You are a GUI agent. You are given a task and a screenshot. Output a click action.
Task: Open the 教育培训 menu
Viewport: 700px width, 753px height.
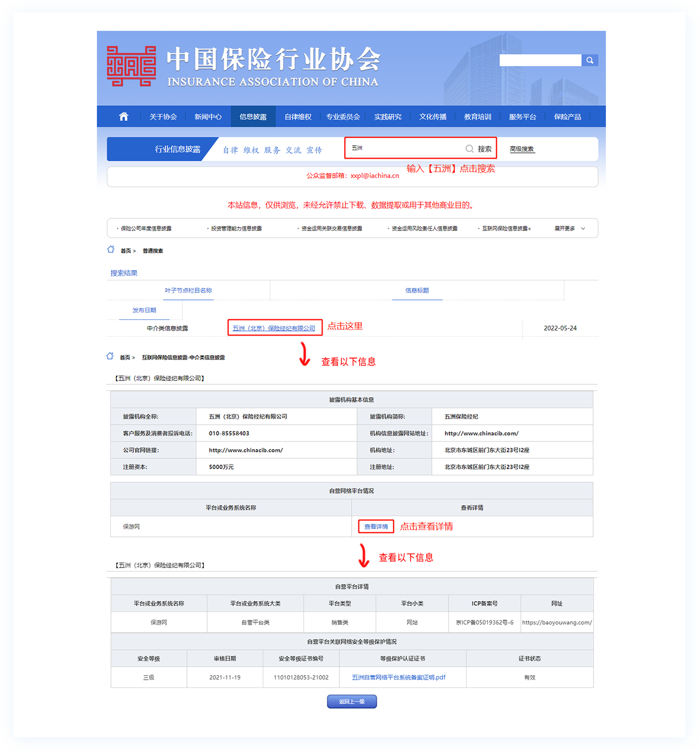click(478, 117)
